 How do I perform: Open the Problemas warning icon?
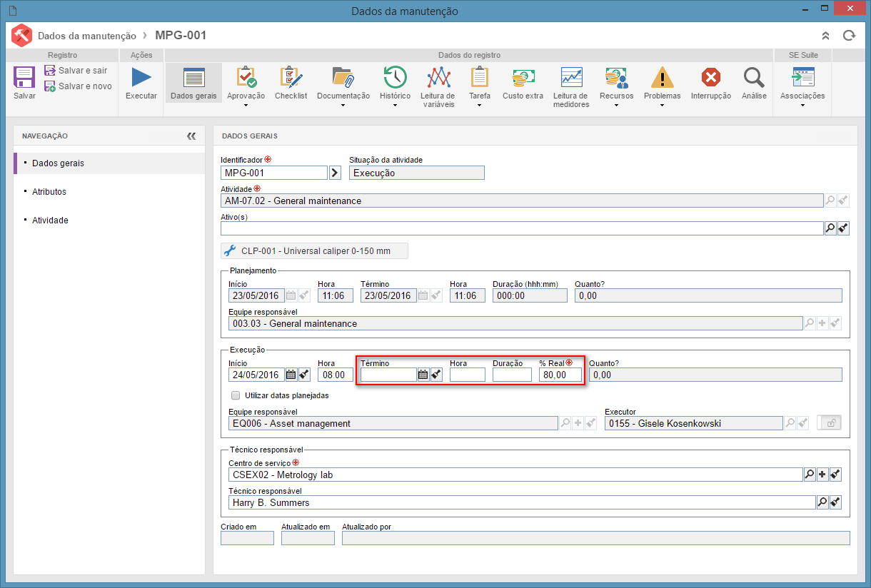point(662,77)
